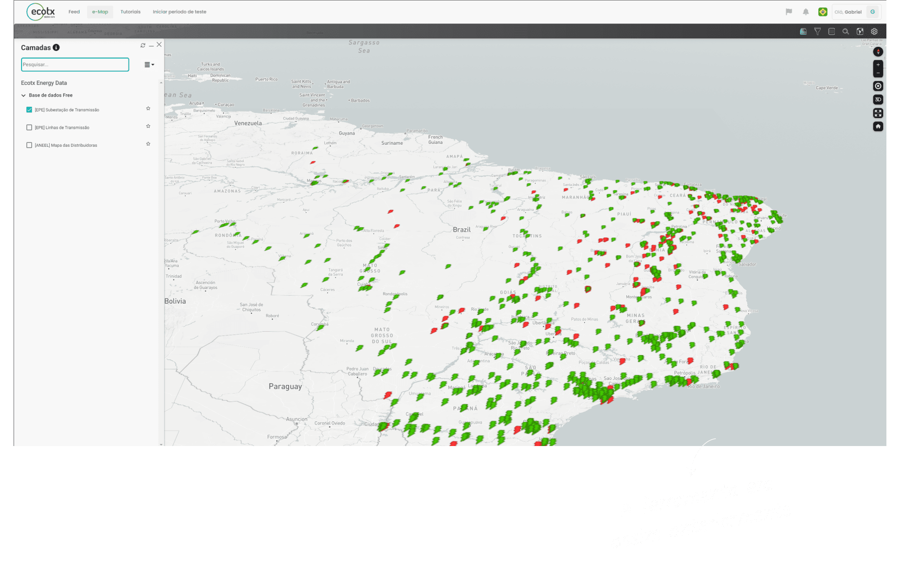Click the globe basemap icon
Viewport: 900px width, 588px height.
click(860, 31)
